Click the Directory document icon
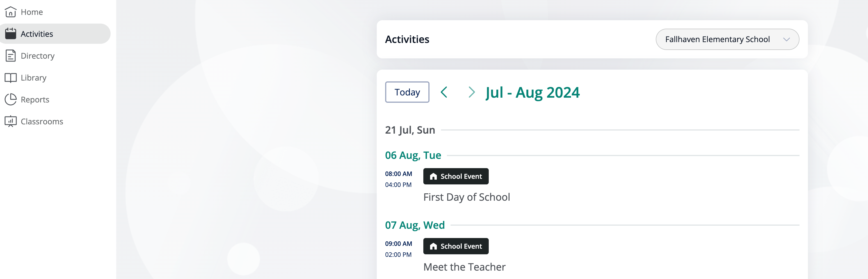Screen dimensions: 868x279 10,56
